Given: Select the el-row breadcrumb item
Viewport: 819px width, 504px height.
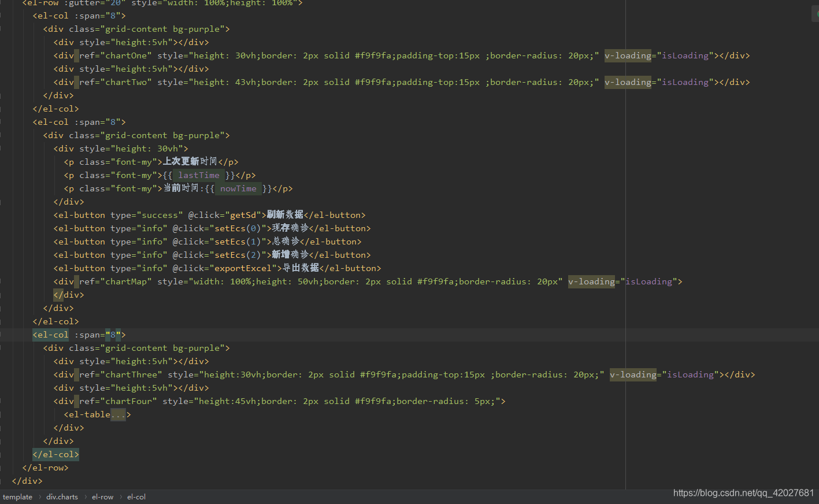Looking at the screenshot, I should (102, 497).
